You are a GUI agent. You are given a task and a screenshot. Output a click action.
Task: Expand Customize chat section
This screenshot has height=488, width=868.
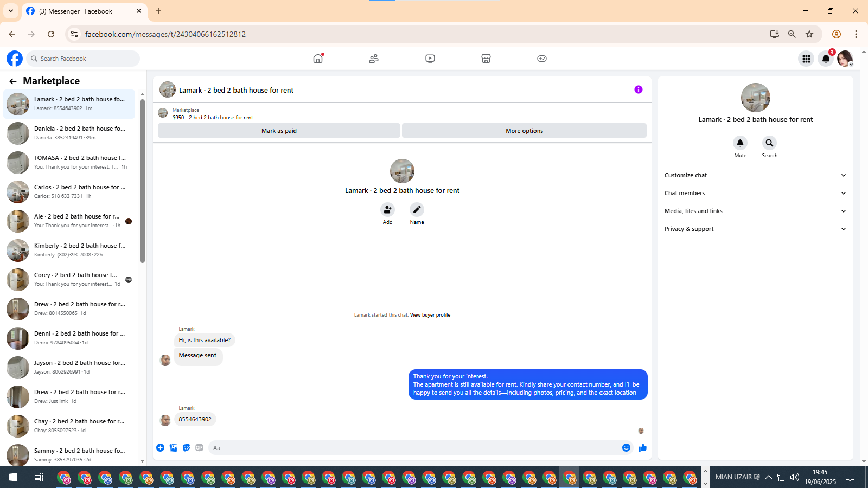[x=755, y=175]
